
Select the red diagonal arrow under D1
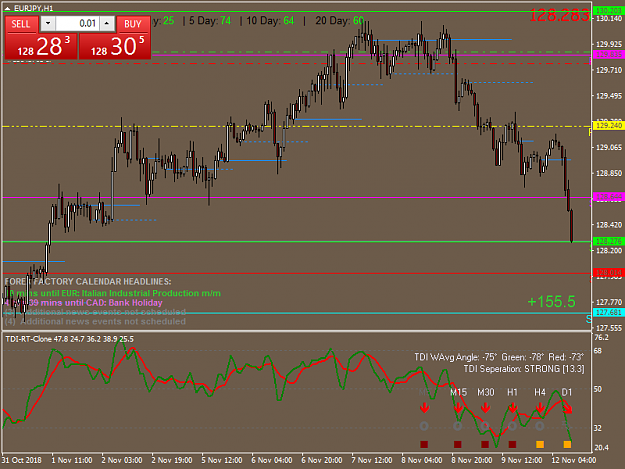pos(568,408)
